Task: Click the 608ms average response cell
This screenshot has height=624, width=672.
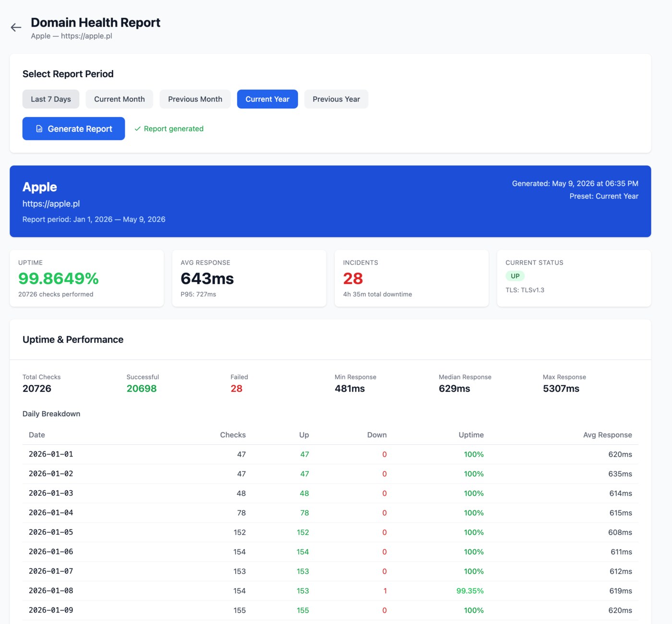Action: click(620, 532)
